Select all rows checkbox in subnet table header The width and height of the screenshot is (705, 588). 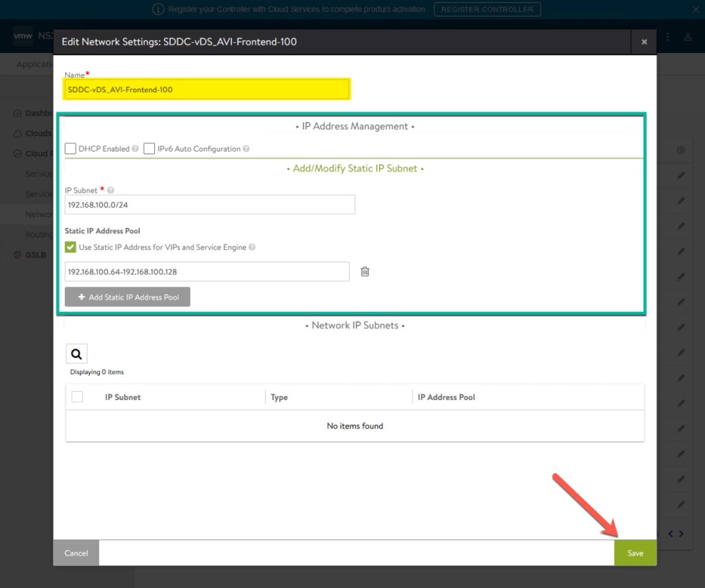77,397
